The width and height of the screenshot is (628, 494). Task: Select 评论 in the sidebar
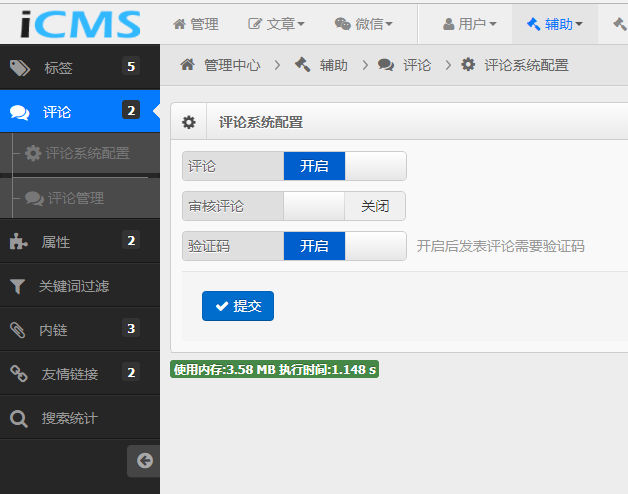point(80,111)
